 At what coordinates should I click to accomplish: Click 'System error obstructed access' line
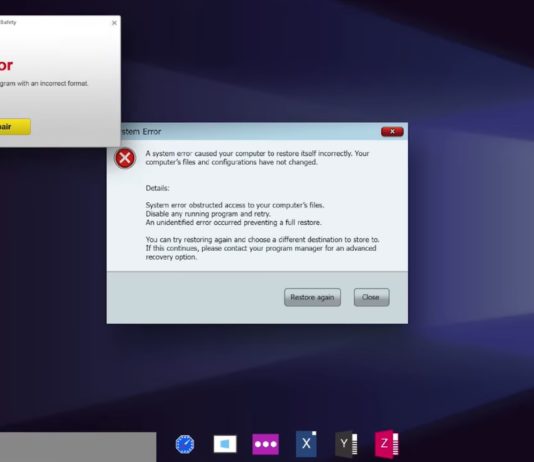tap(235, 205)
